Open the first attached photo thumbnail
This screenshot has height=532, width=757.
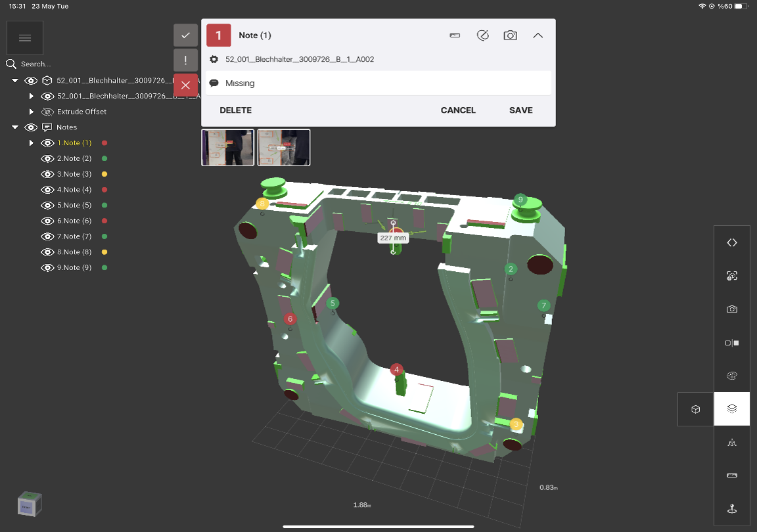click(227, 147)
